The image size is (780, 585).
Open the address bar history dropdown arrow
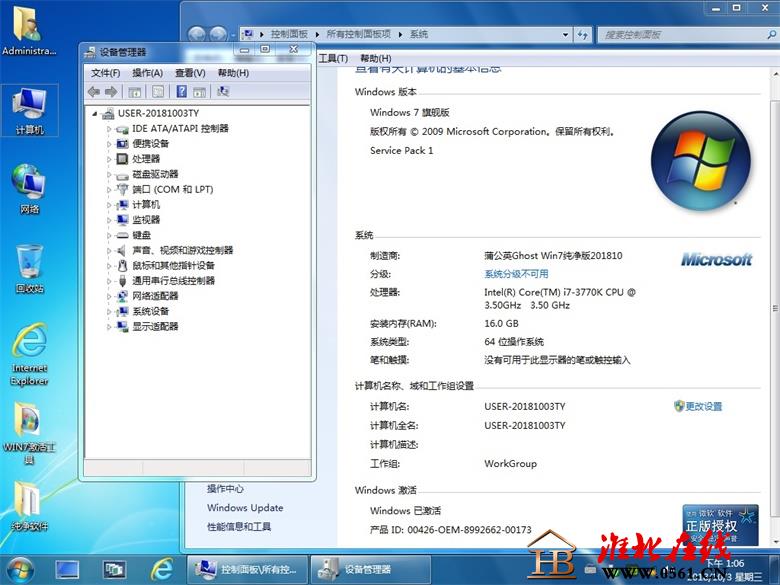pyautogui.click(x=565, y=34)
